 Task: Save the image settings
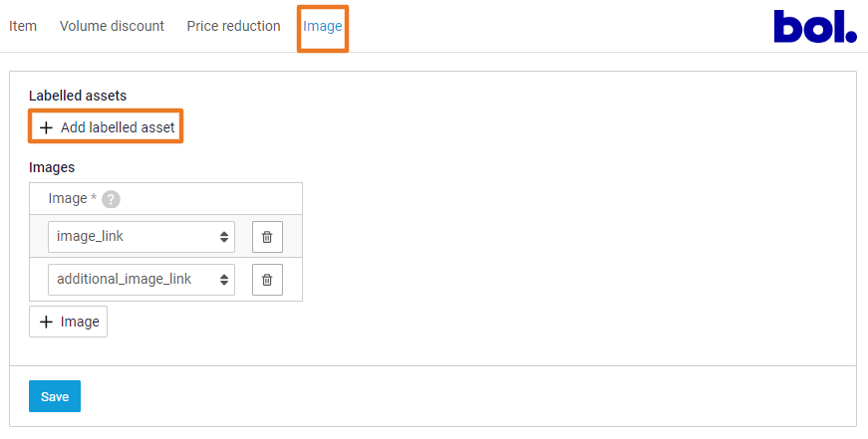(x=55, y=396)
